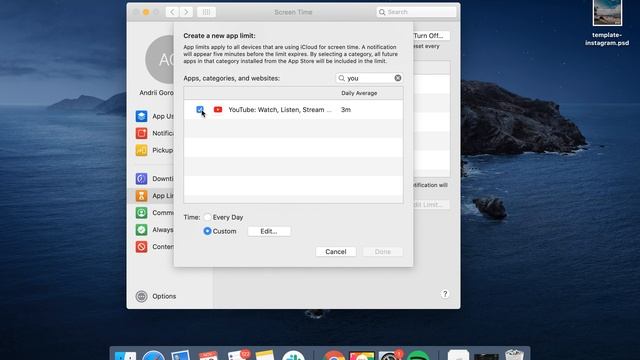This screenshot has width=640, height=360.
Task: Open Google Chrome from the Dock
Action: click(334, 355)
